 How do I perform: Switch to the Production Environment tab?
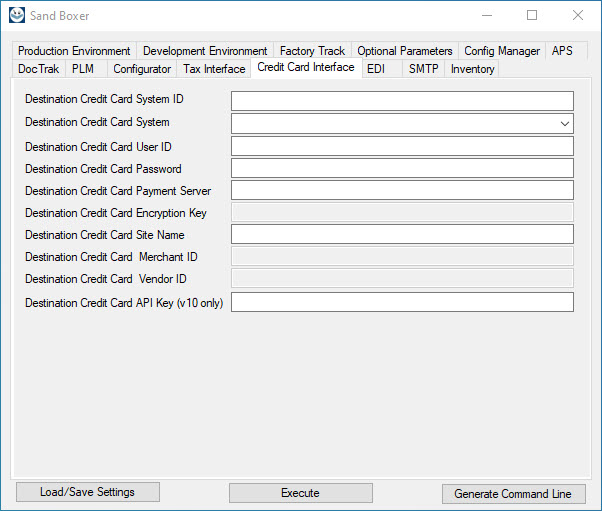(74, 51)
